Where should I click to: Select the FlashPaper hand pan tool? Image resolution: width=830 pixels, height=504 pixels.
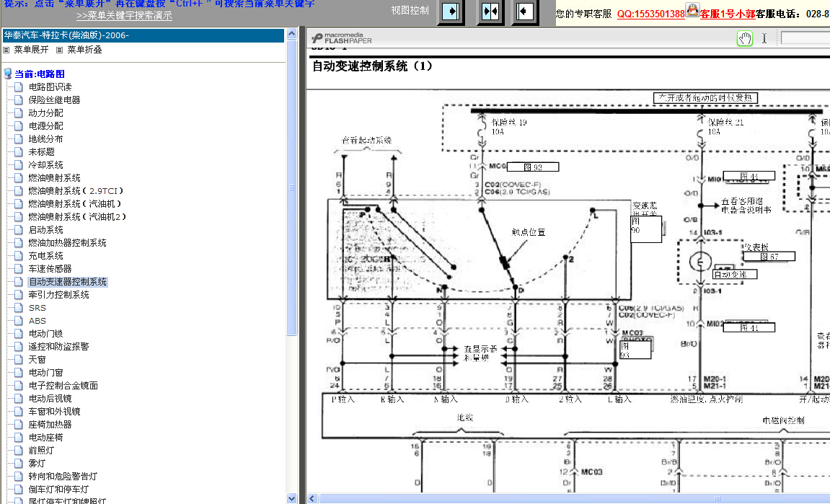[x=745, y=38]
